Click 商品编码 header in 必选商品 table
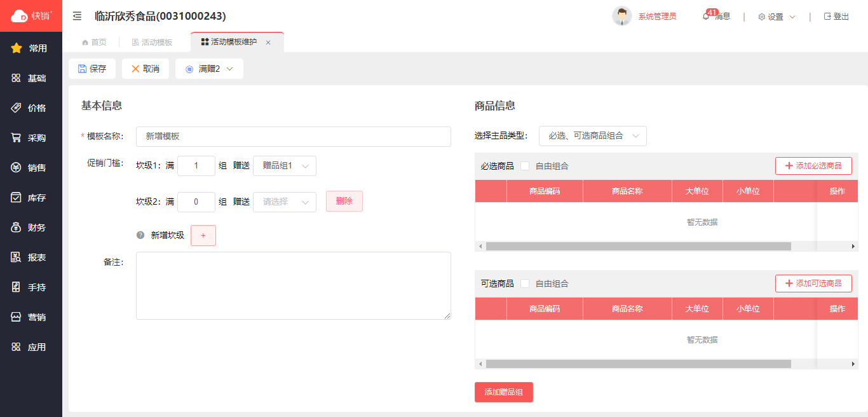868x417 pixels. click(545, 191)
